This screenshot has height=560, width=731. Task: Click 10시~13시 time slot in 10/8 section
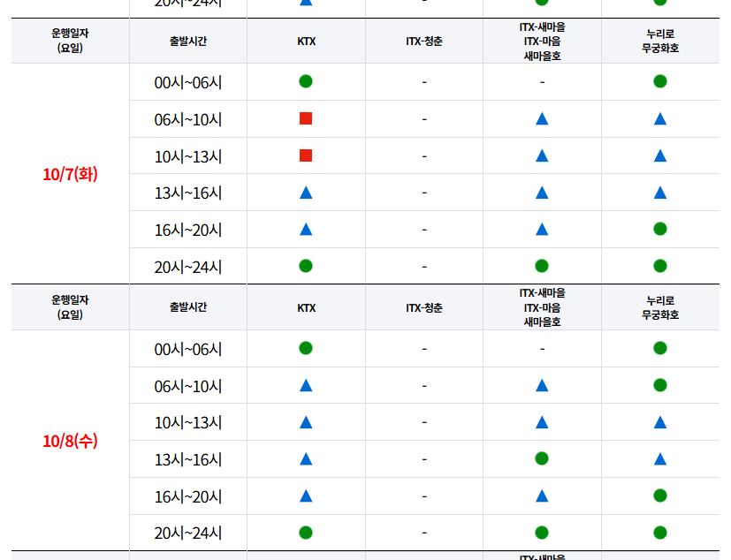(188, 422)
